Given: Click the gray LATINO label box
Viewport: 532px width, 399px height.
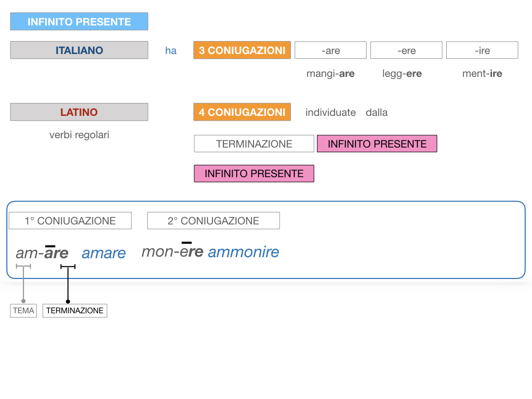Looking at the screenshot, I should tap(79, 112).
